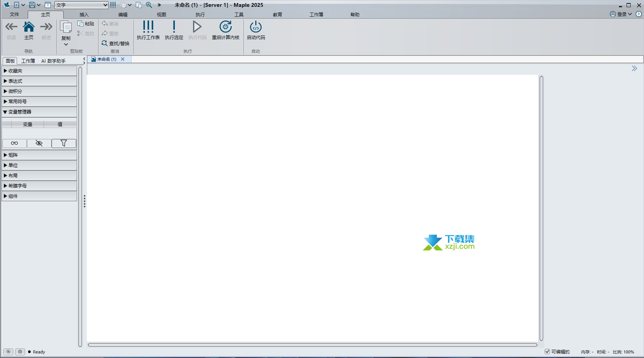Expand more quick access tools chevron
Screen dimensions: 644x358
[x=159, y=5]
